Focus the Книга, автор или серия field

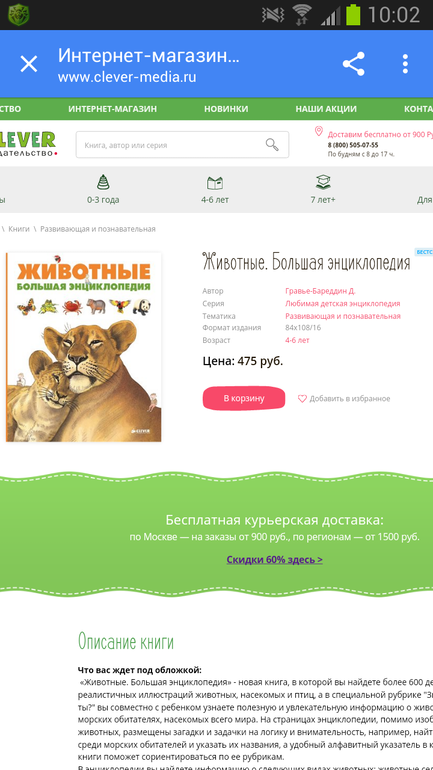pyautogui.click(x=182, y=145)
